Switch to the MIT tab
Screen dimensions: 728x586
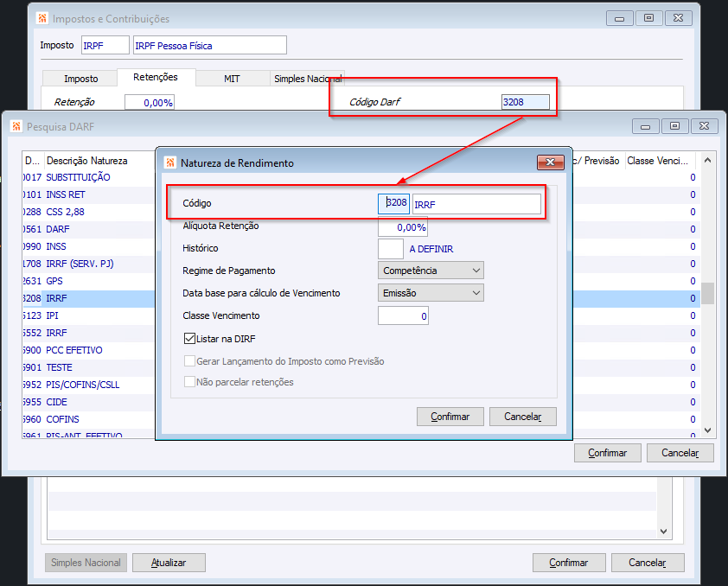tap(232, 79)
